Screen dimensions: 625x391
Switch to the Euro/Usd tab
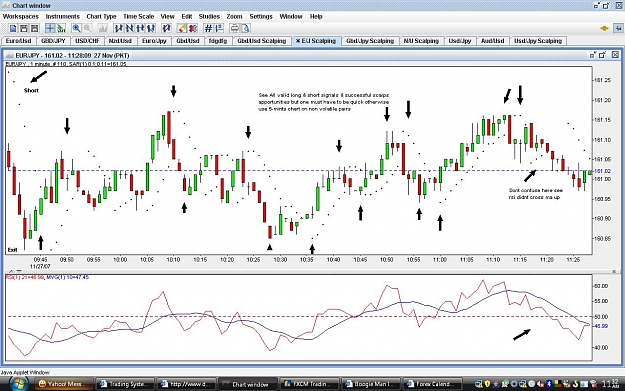coord(19,41)
